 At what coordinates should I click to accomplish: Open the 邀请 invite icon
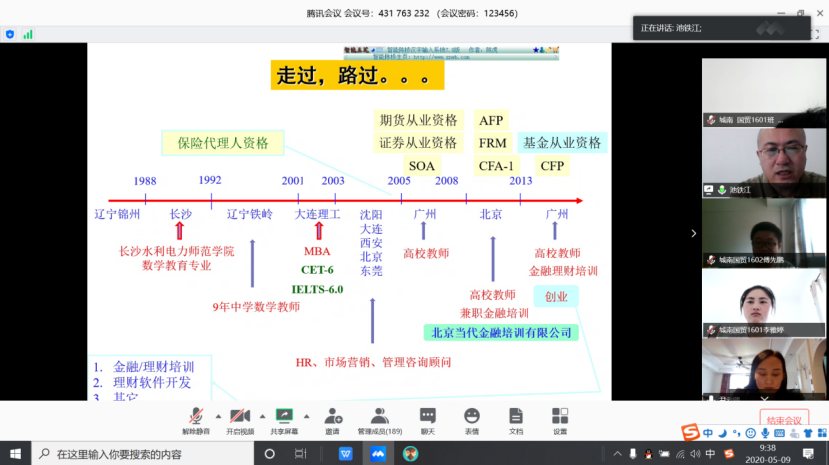[332, 416]
